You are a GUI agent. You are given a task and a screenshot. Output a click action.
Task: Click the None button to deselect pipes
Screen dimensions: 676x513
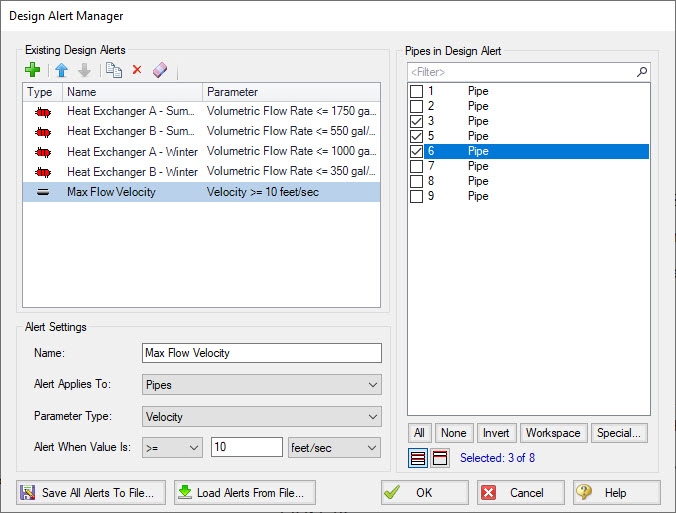point(454,433)
